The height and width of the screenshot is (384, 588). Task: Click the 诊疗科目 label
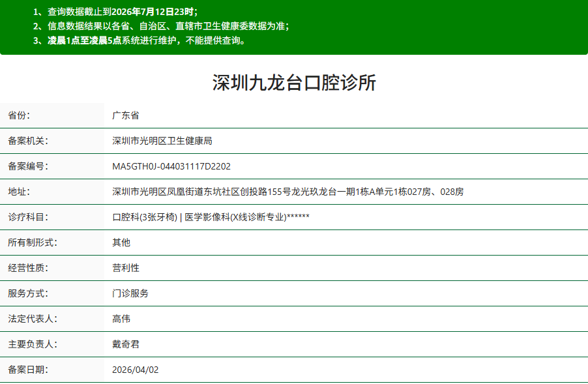(28, 217)
